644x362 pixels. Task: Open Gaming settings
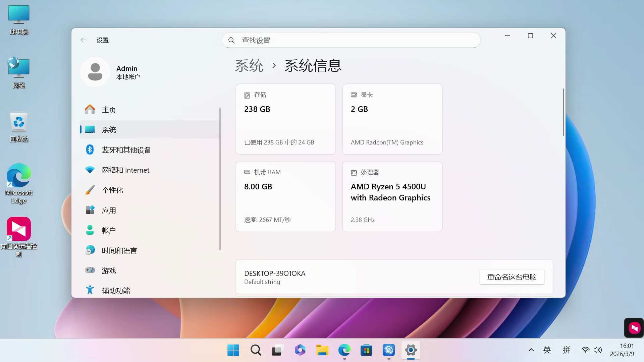(109, 270)
